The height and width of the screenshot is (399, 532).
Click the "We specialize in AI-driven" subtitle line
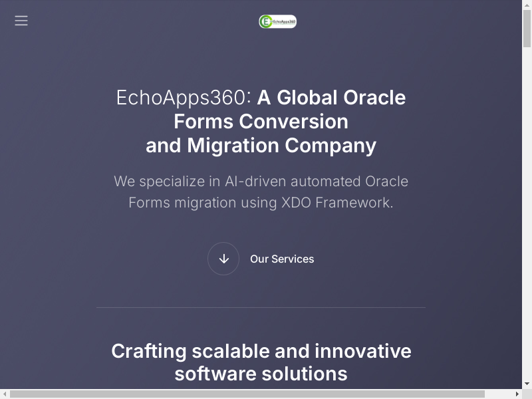click(x=261, y=182)
